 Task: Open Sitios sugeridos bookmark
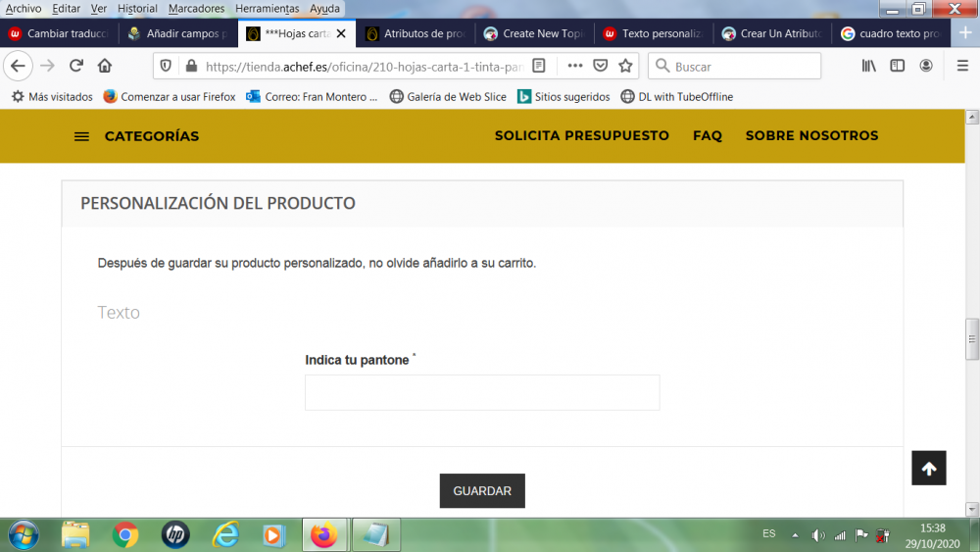[x=563, y=97]
